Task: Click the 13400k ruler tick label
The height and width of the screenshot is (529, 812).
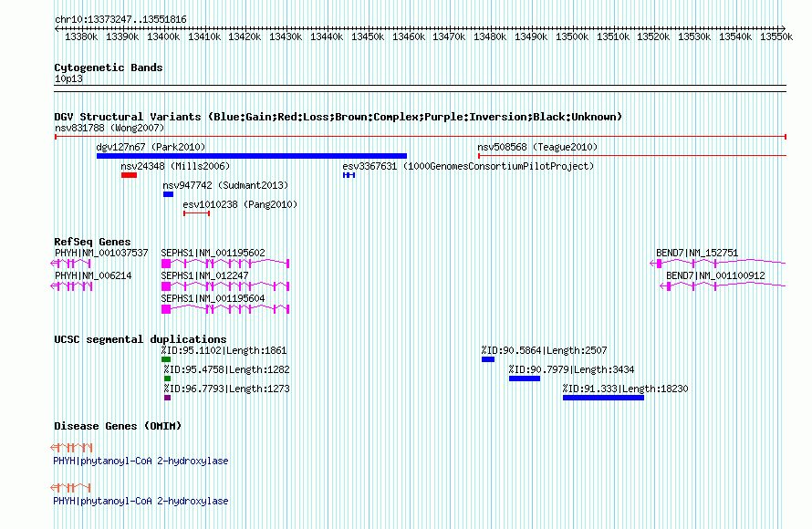Action: coord(163,36)
